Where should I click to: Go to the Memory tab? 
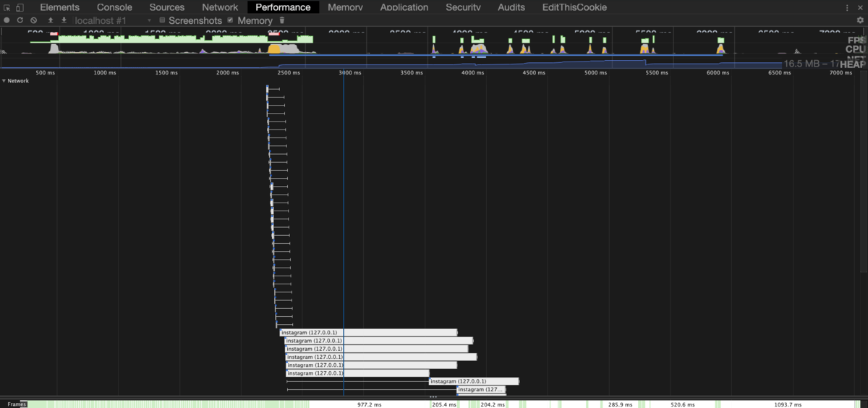[345, 7]
